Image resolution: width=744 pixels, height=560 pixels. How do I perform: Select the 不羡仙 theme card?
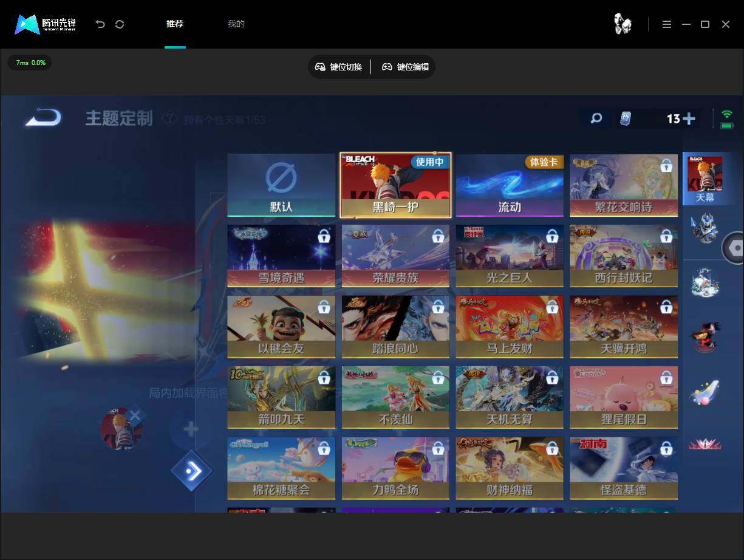[395, 397]
